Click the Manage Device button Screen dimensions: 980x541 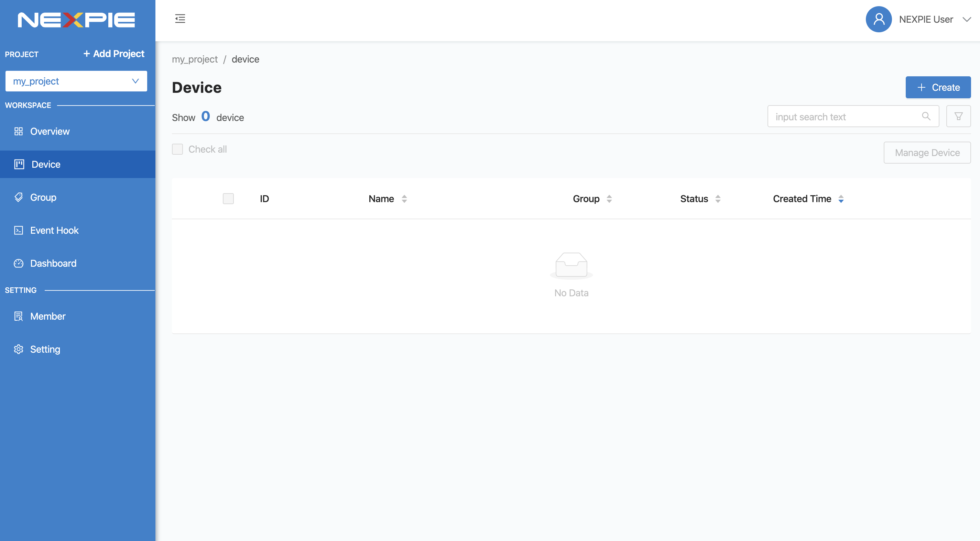(x=927, y=153)
